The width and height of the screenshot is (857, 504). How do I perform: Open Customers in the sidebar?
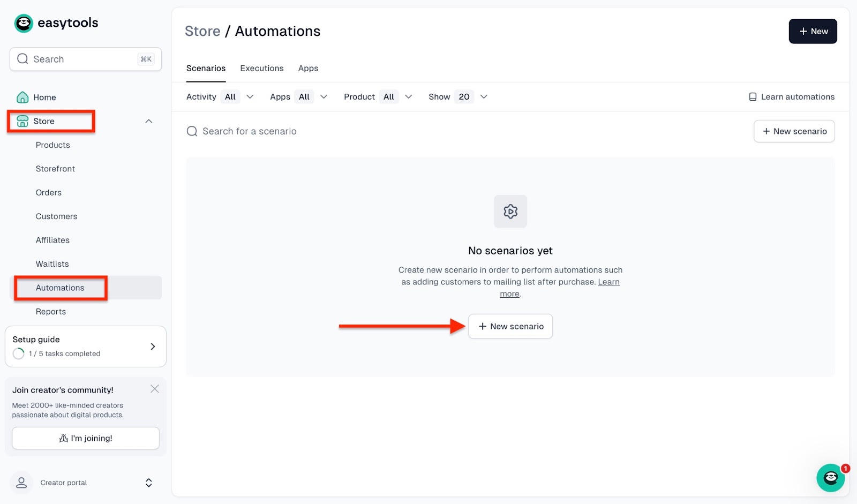(56, 216)
